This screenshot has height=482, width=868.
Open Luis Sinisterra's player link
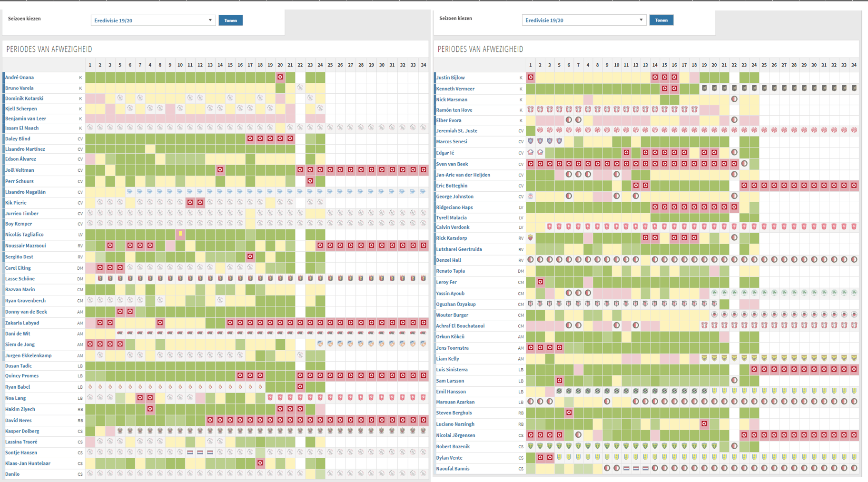(452, 369)
